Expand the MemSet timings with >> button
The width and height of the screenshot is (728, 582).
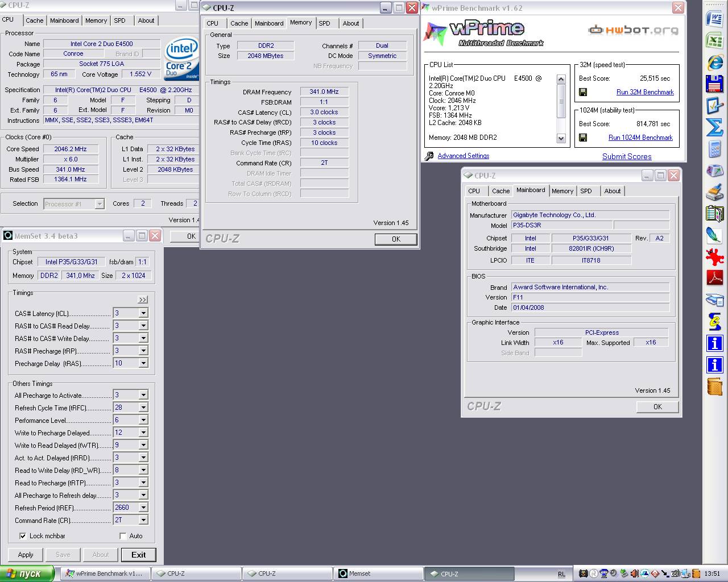[x=143, y=300]
